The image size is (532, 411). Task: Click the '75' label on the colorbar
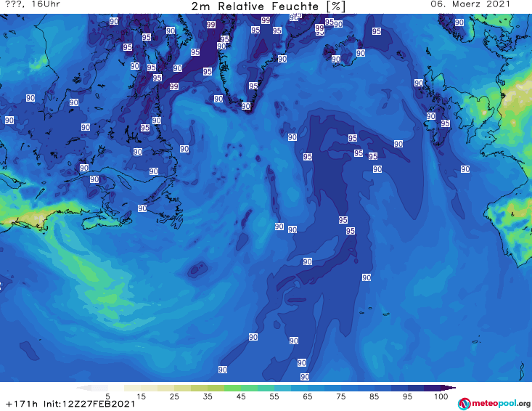340,396
